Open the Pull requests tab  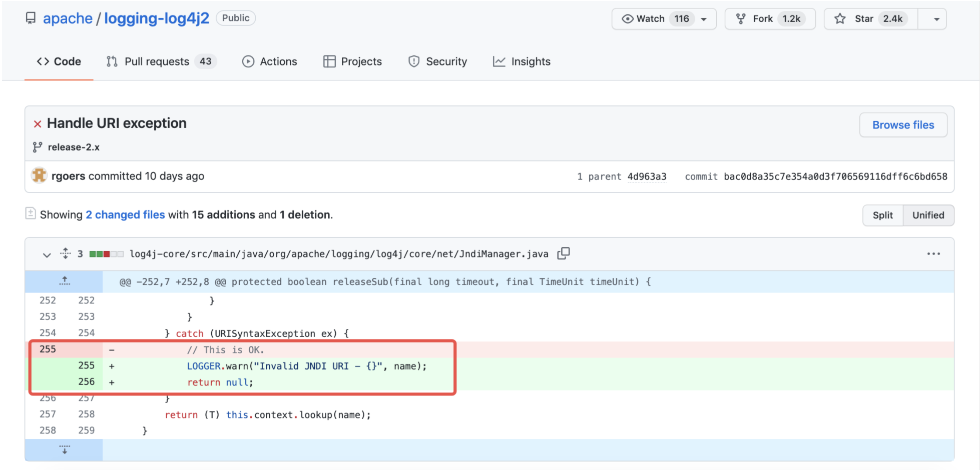(x=161, y=61)
